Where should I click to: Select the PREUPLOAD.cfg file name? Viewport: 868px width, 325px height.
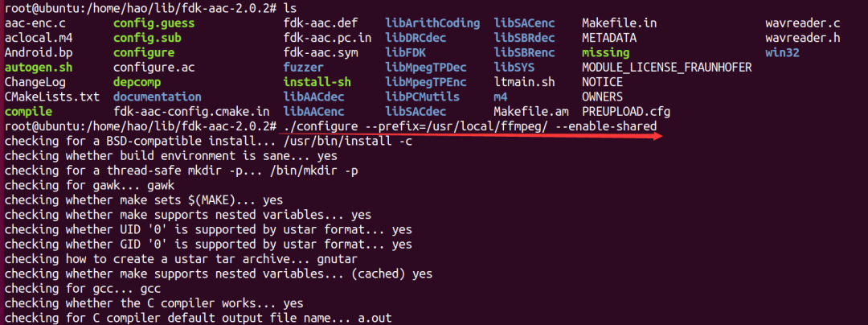point(625,111)
